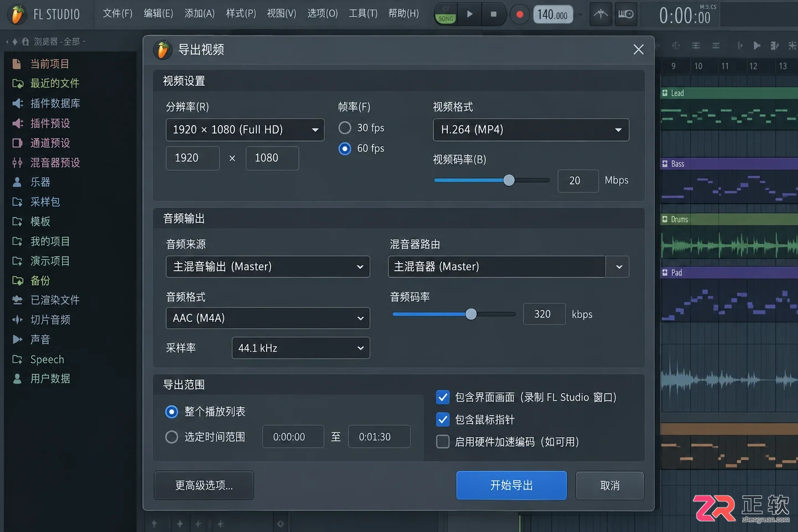Screen dimensions: 798x532
Task: Open the 文件(F) menu
Action: pos(117,13)
